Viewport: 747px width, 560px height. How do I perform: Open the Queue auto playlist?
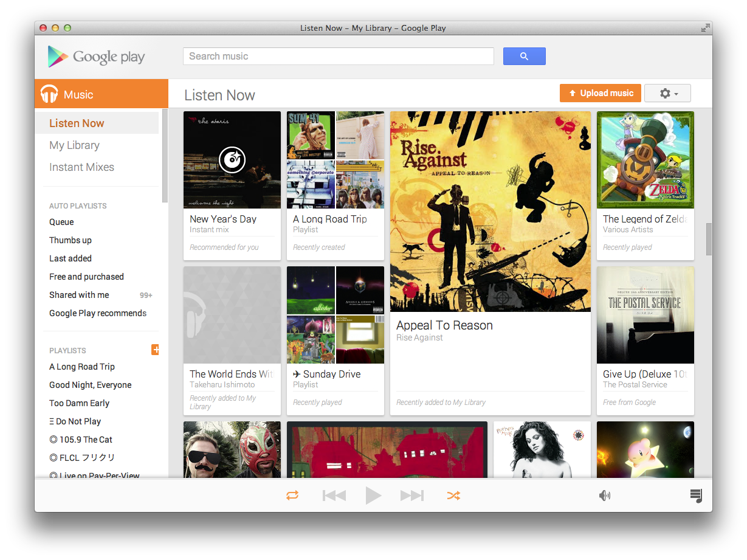coord(61,222)
